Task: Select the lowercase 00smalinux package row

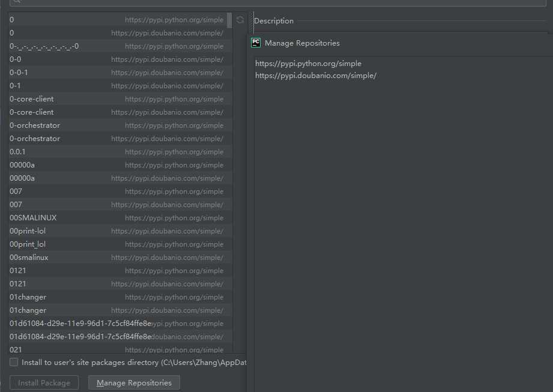Action: (x=120, y=258)
